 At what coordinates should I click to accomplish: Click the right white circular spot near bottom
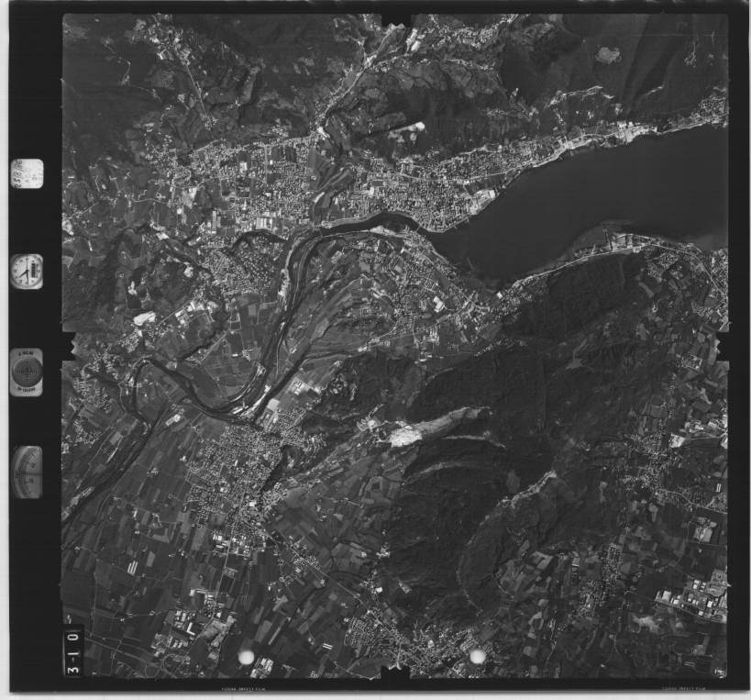tap(477, 656)
